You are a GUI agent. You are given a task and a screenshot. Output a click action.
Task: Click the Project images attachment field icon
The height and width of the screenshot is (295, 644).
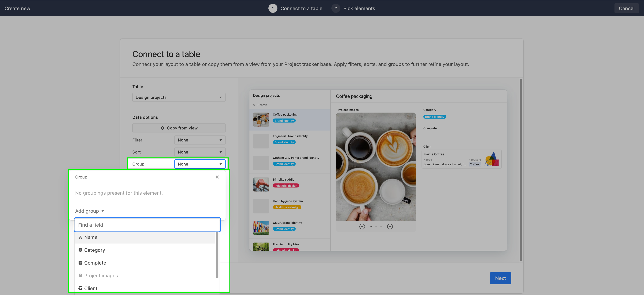(x=80, y=275)
